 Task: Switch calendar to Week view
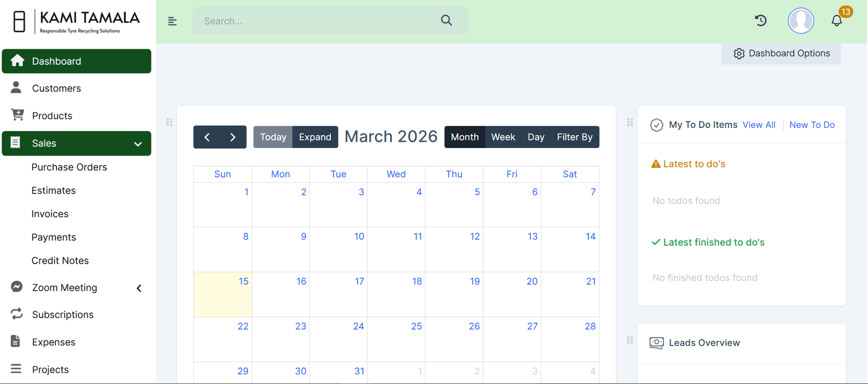(x=503, y=137)
